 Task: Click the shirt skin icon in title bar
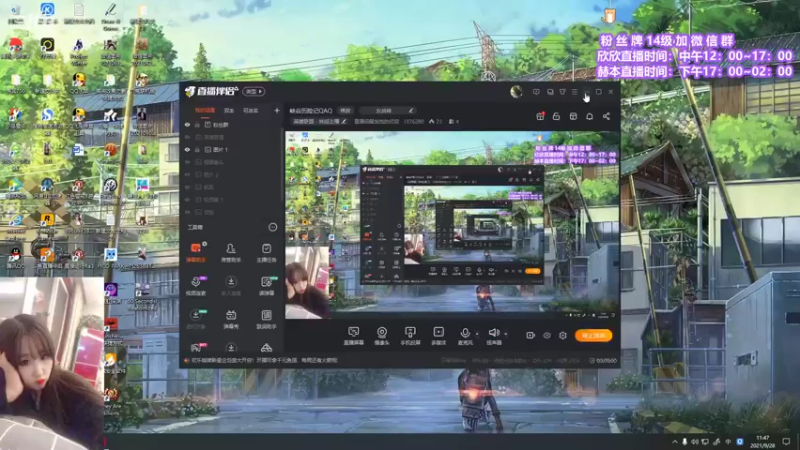pos(562,92)
